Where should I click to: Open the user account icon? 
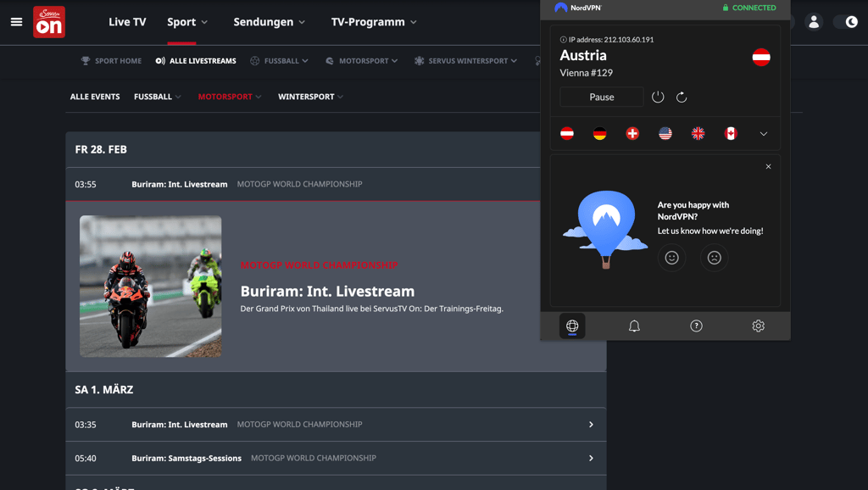pyautogui.click(x=814, y=22)
